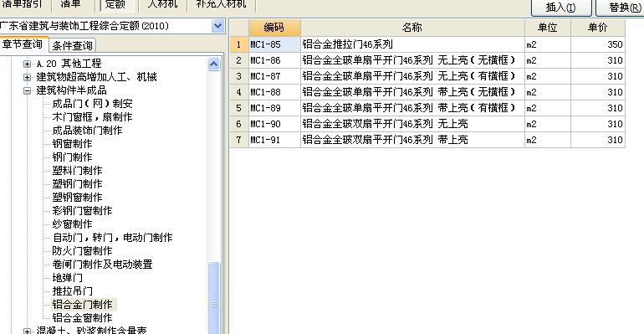
Task: Open the 清单指引 tab
Action: (23, 4)
